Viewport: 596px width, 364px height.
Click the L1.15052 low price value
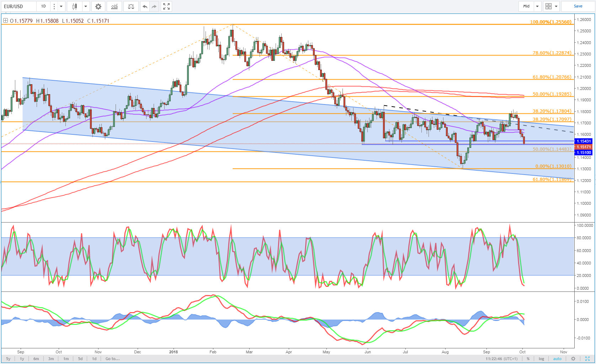[73, 21]
